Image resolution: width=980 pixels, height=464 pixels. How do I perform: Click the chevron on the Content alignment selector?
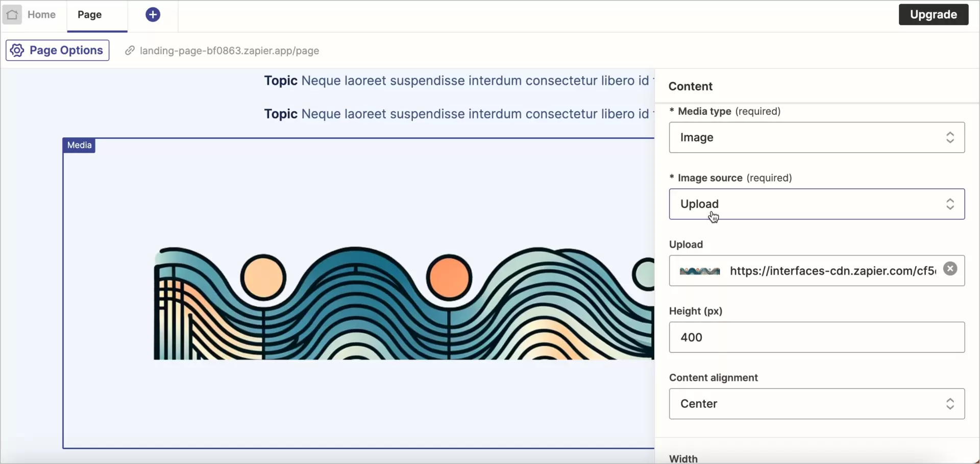950,404
